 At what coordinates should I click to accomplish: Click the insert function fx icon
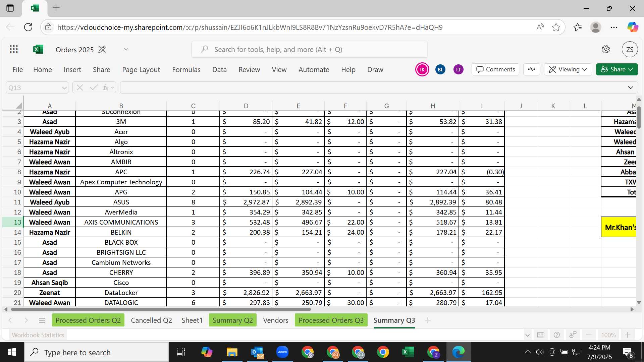pyautogui.click(x=105, y=88)
